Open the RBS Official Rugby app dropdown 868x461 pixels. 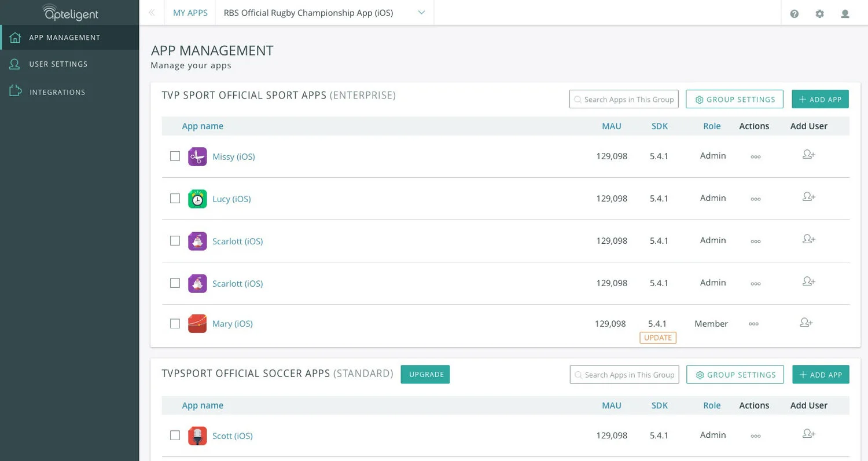click(324, 13)
